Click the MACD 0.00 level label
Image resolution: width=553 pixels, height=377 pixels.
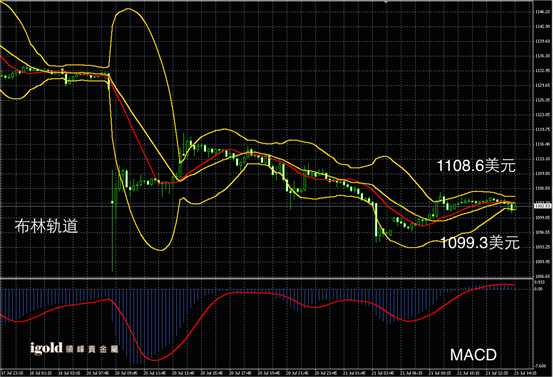539,289
